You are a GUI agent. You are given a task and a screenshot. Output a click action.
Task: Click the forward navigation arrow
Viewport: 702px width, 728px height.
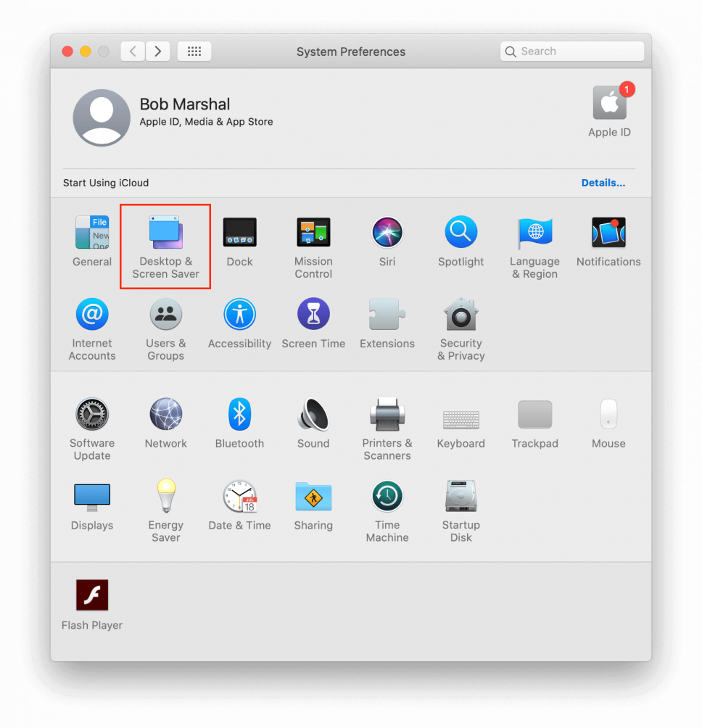(158, 51)
